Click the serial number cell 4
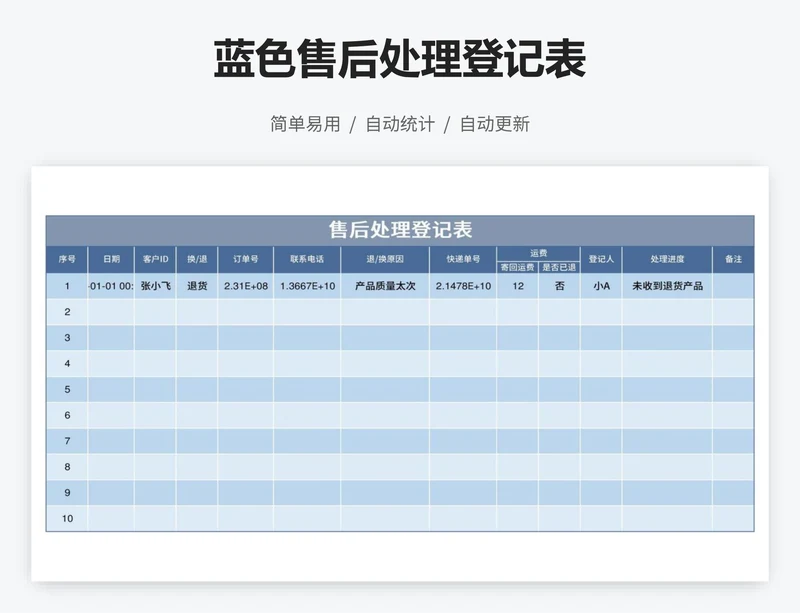 tap(67, 363)
